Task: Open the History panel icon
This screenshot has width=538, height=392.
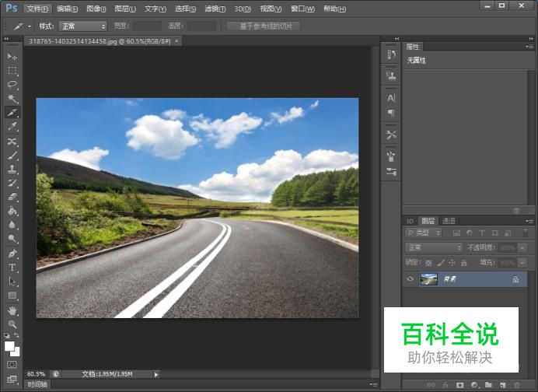Action: [x=391, y=54]
